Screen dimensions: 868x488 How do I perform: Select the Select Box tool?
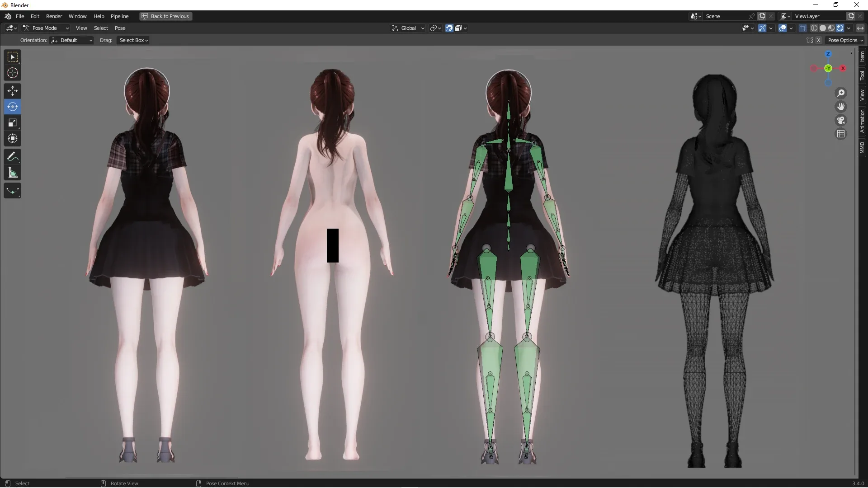click(x=13, y=57)
